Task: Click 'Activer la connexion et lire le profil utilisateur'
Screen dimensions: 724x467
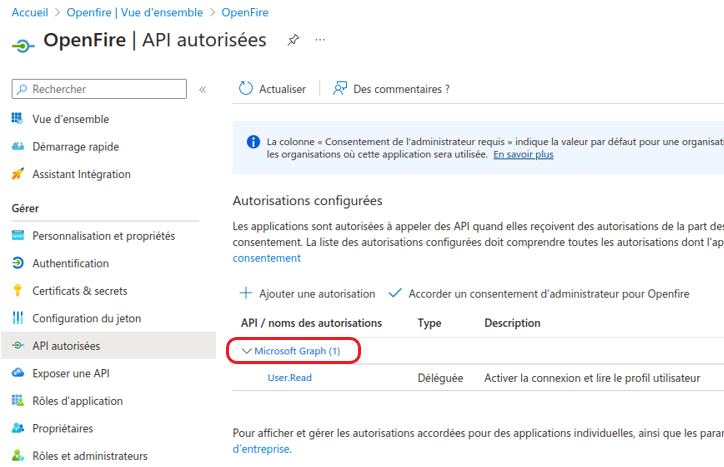Action: tap(592, 378)
